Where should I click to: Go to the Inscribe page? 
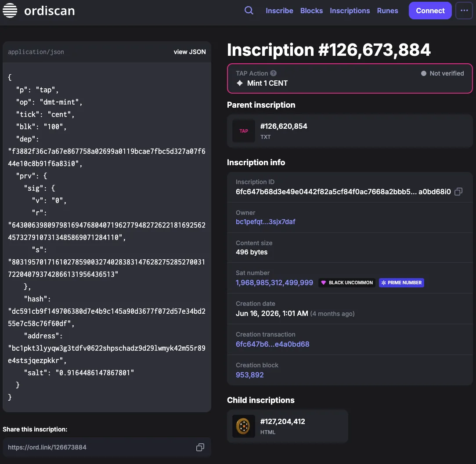(279, 11)
